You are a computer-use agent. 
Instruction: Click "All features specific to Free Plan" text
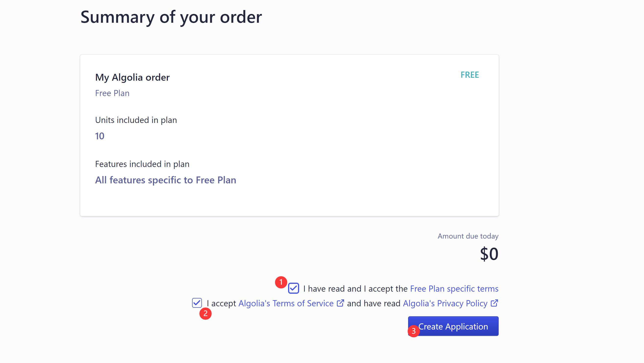tap(165, 180)
